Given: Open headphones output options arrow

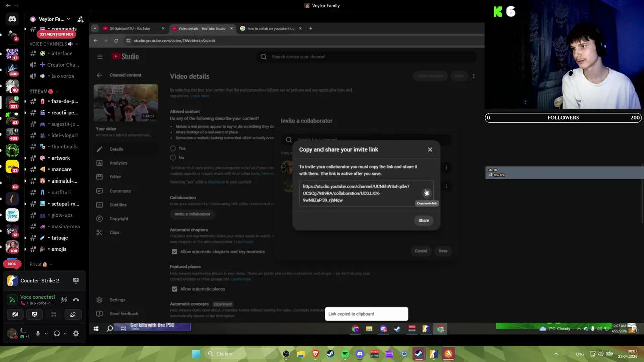Looking at the screenshot, I should [x=65, y=333].
